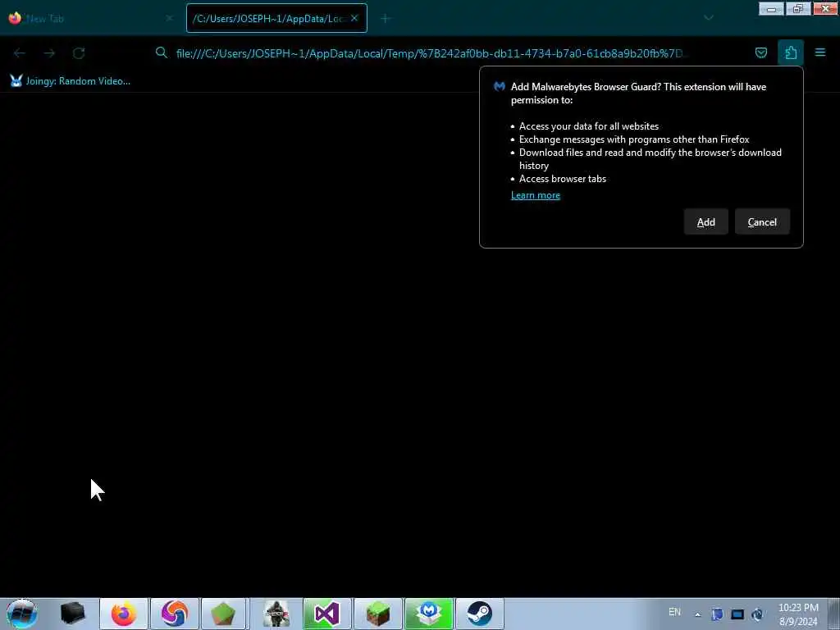Screen dimensions: 840x630
Task: Click the flag Action Center tray icon
Action: coord(717,614)
